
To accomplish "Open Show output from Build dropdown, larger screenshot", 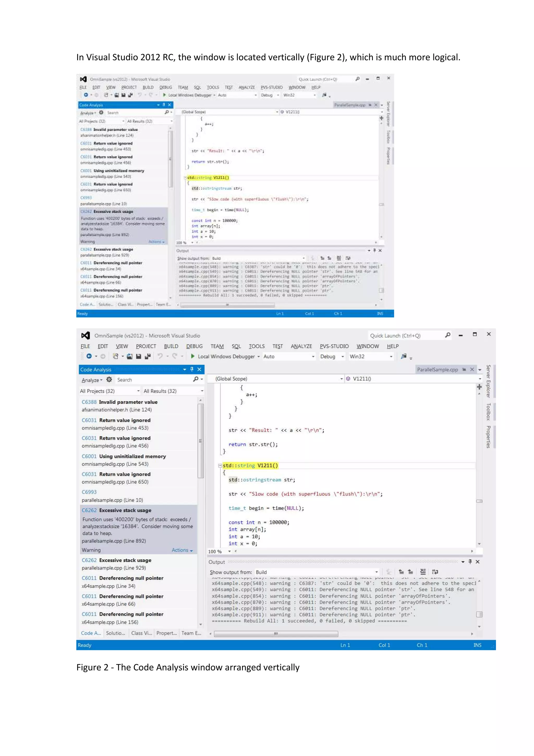I will pyautogui.click(x=317, y=572).
